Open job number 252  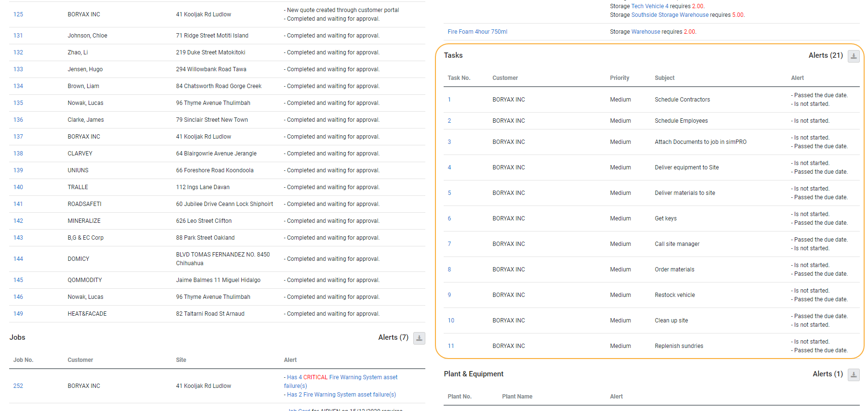pos(18,386)
